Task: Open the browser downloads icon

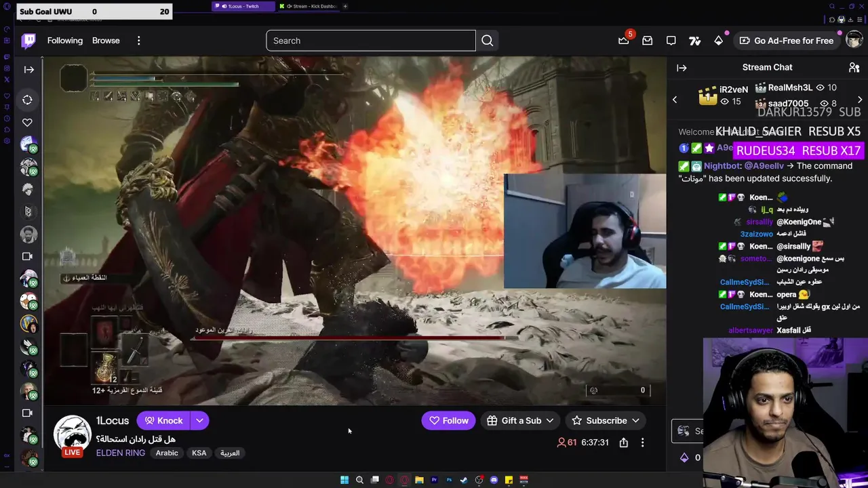Action: coord(850,20)
